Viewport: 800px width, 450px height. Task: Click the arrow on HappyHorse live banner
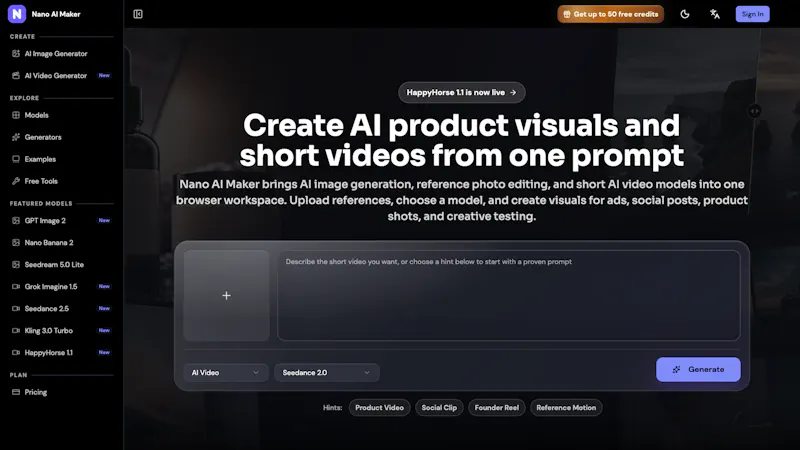pos(513,92)
